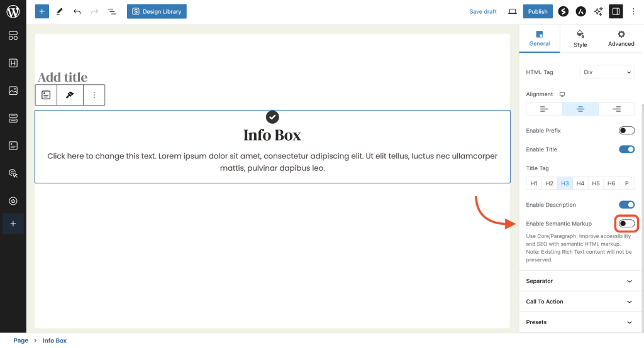Click the Info Box heading text
The width and height of the screenshot is (644, 348).
(x=272, y=135)
